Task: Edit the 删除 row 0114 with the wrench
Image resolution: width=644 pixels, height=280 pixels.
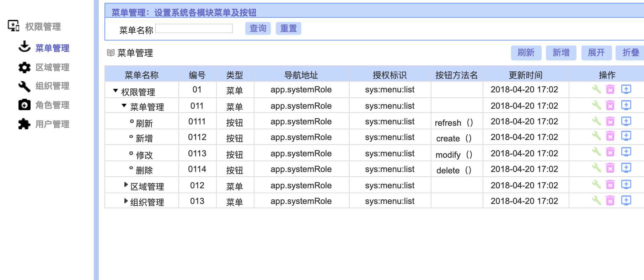Action: (x=596, y=168)
